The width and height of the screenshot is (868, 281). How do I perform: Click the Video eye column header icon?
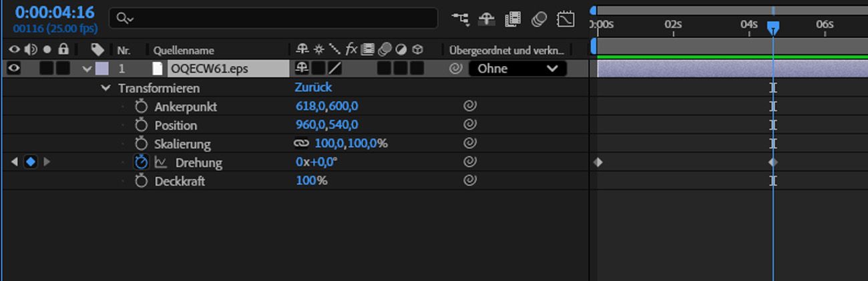[14, 49]
